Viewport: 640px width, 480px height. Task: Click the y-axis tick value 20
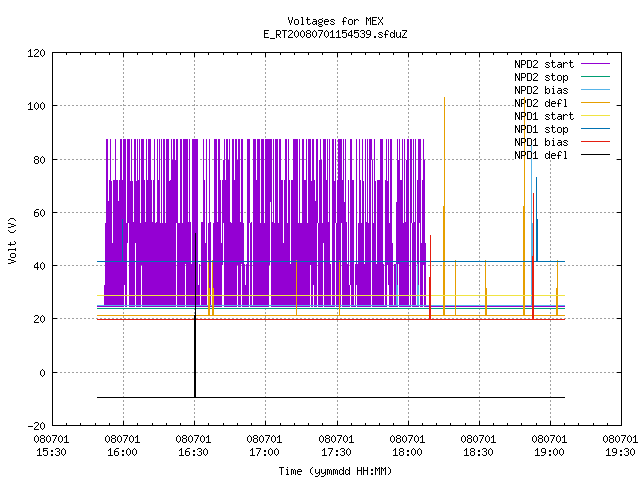tap(40, 319)
